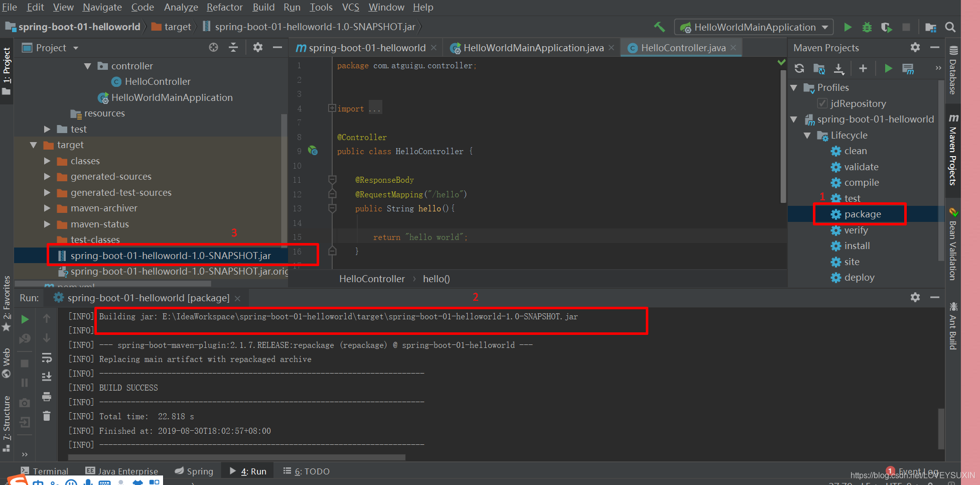
Task: Select the HelloController class in tree
Action: click(x=158, y=81)
